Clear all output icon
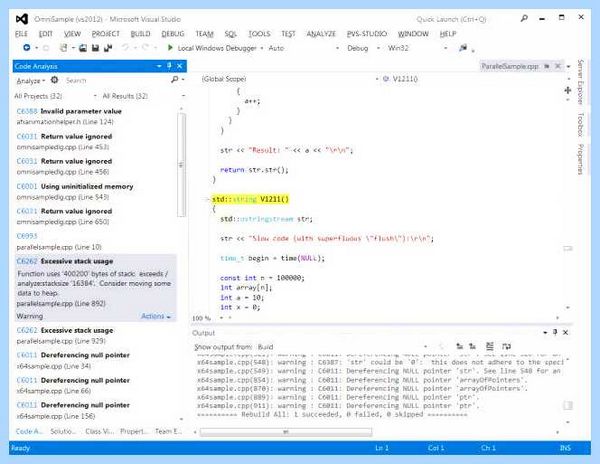 [x=489, y=346]
